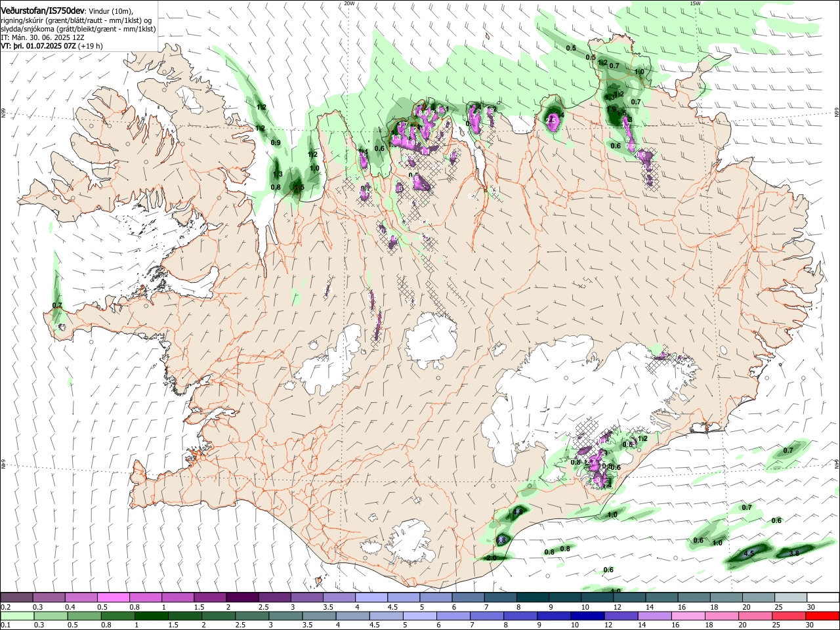Click the bright magenta swatch between 0.5 and 0.8
This screenshot has width=840, height=630.
point(113,597)
